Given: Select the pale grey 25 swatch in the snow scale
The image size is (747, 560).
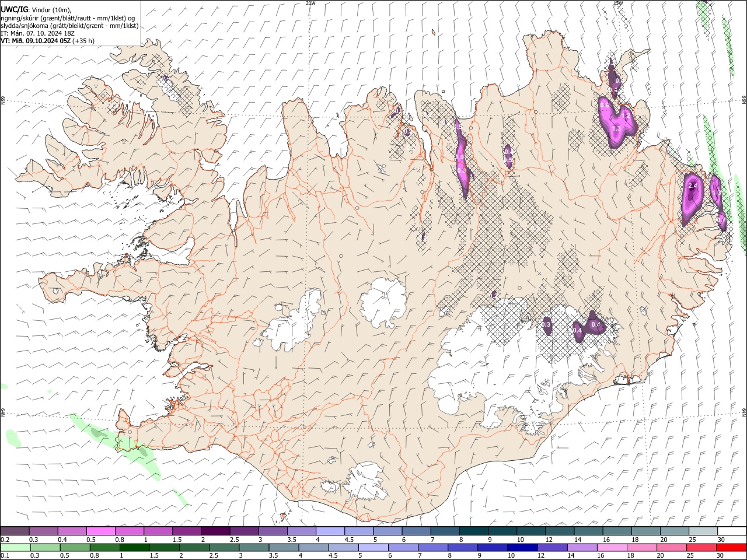Looking at the screenshot, I should (x=703, y=531).
